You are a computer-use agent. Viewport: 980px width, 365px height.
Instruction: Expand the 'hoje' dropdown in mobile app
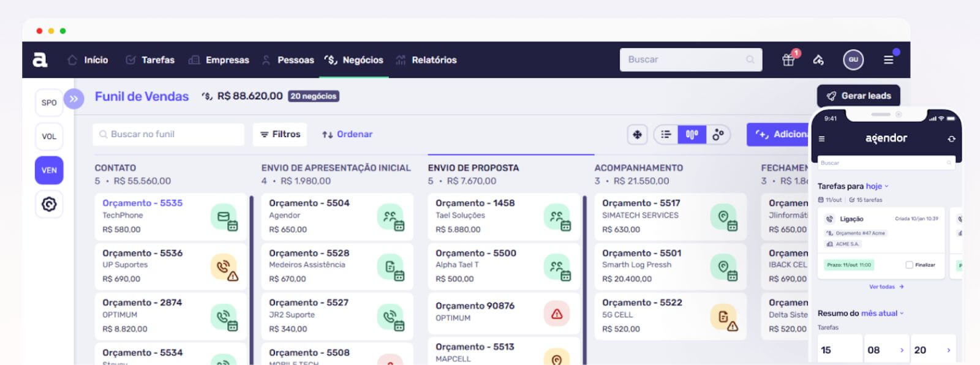pyautogui.click(x=877, y=186)
